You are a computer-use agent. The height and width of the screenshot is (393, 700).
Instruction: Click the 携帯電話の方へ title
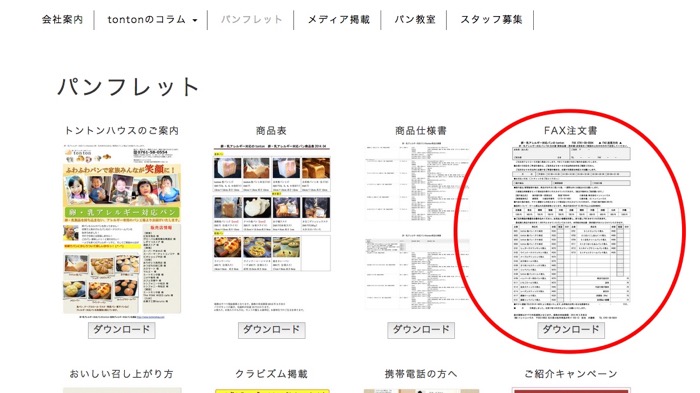pos(421,374)
